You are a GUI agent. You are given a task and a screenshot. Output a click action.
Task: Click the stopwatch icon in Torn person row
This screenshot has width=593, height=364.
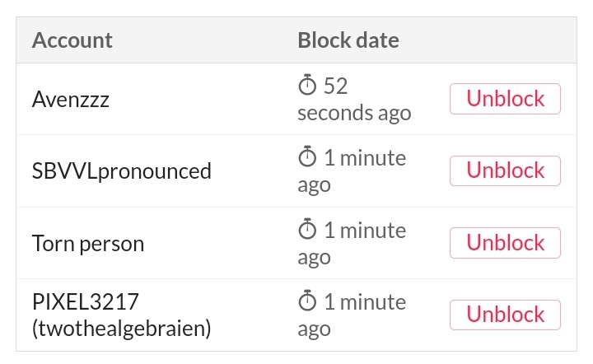pyautogui.click(x=307, y=229)
